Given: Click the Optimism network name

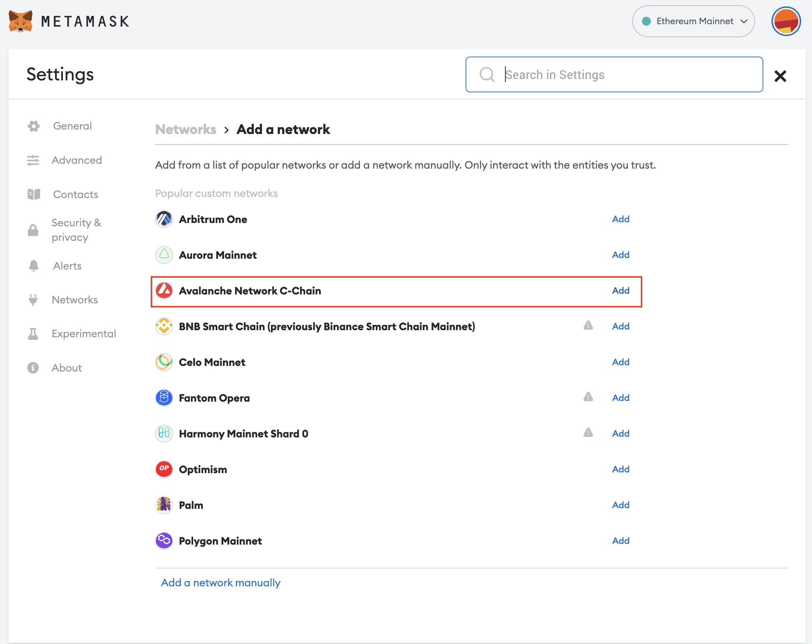Looking at the screenshot, I should pos(203,470).
